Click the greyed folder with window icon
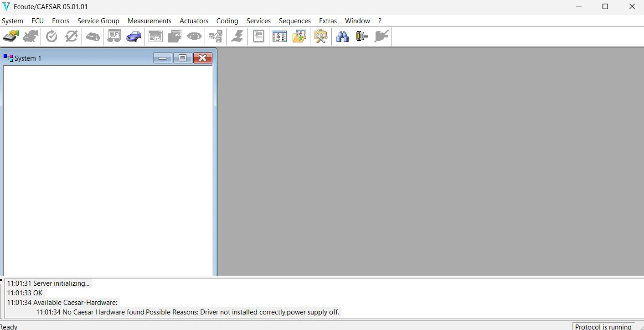The image size is (644, 330). tap(175, 37)
